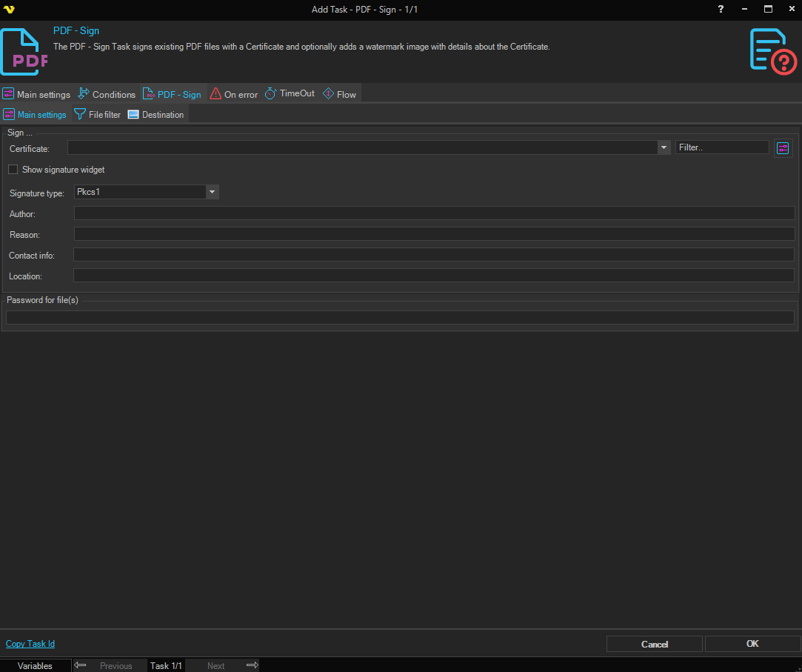
Task: Click the Copy Task Id link
Action: pos(30,644)
